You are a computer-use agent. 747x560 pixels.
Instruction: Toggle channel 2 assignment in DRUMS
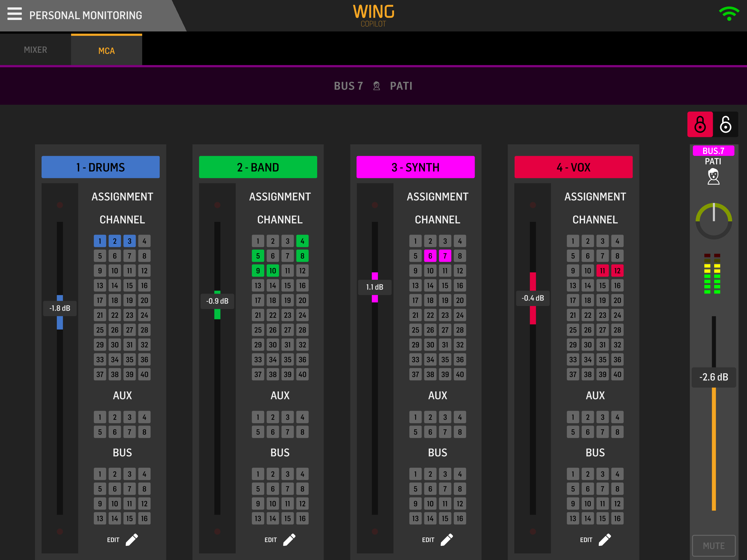[115, 241]
